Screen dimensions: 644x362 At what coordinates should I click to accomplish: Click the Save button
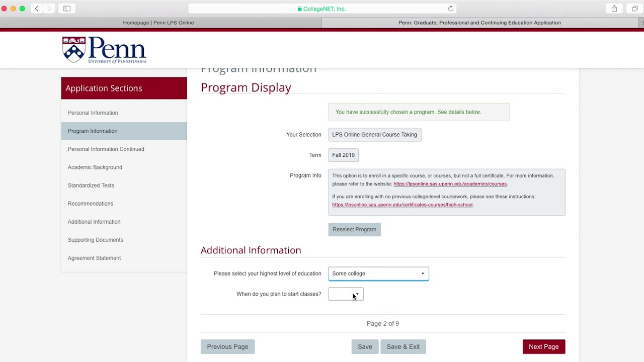(x=365, y=346)
